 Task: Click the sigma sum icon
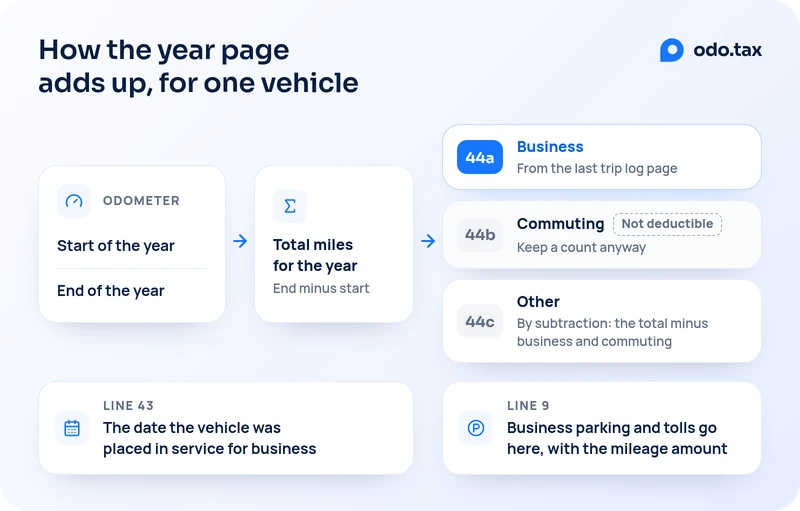pos(290,206)
